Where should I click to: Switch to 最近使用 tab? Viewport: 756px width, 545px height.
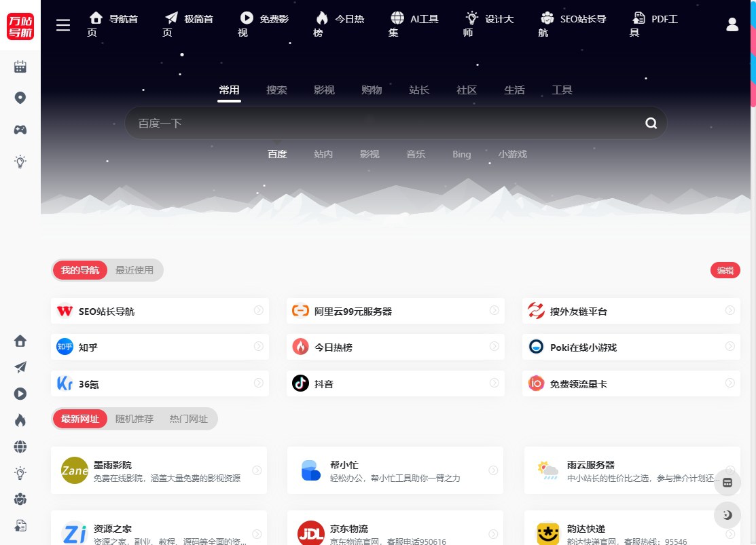click(x=134, y=270)
